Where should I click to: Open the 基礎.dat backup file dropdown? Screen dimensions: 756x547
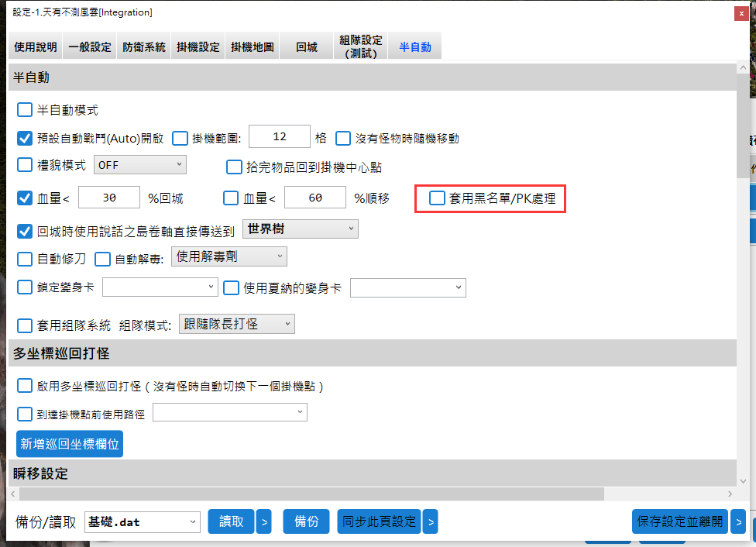[x=143, y=522]
